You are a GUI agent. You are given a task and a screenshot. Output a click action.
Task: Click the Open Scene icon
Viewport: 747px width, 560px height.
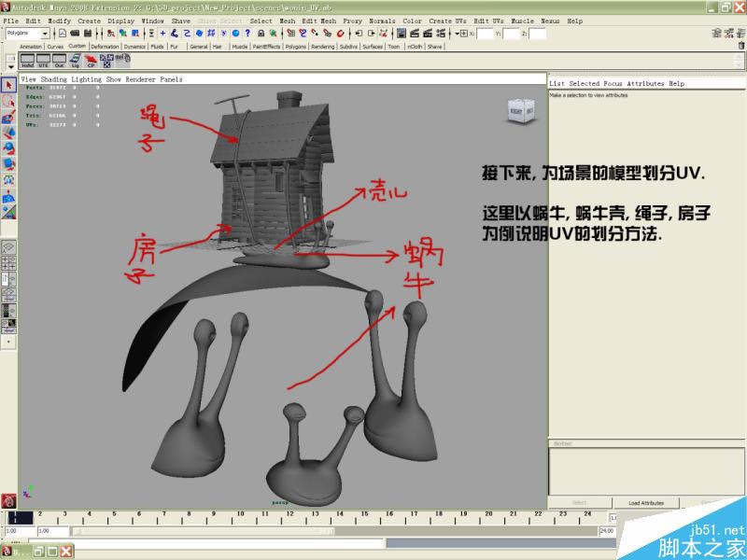(x=75, y=34)
